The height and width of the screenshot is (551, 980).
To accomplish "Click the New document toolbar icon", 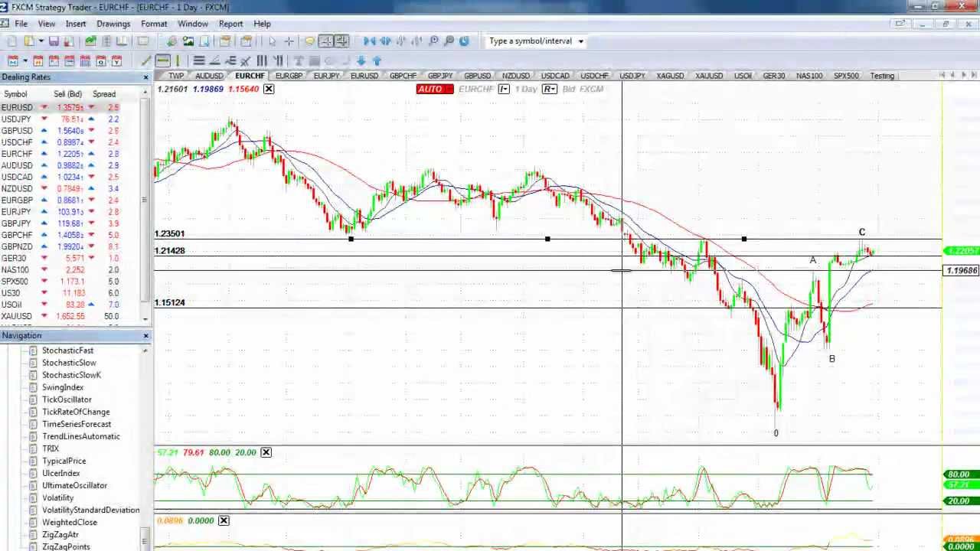I will [12, 41].
